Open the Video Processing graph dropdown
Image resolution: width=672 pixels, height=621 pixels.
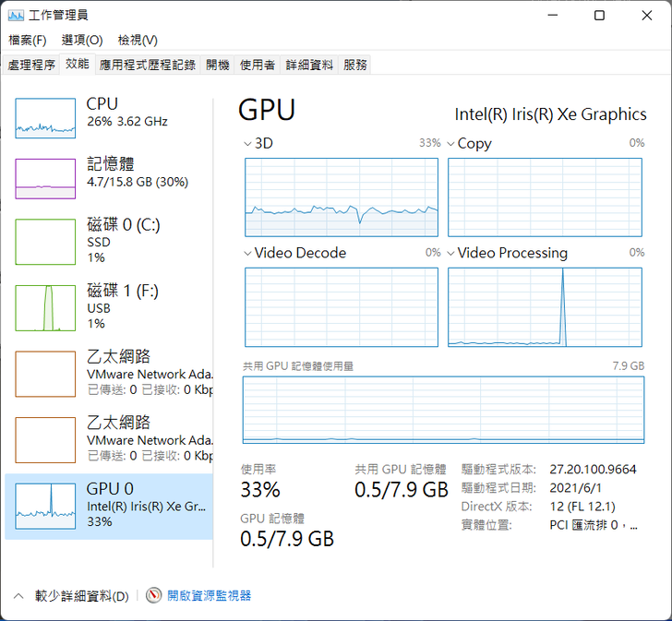point(450,253)
